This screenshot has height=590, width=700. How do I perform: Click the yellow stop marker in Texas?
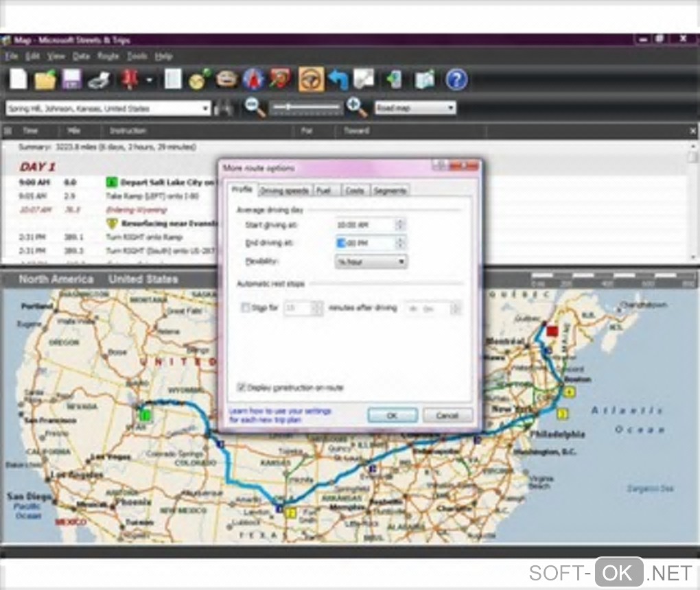(290, 513)
